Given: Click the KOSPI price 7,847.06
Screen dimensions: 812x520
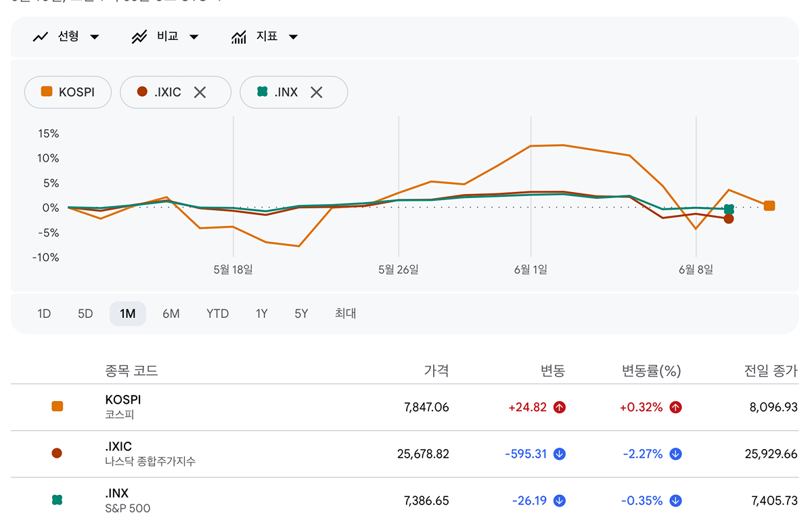Looking at the screenshot, I should click(x=426, y=407).
